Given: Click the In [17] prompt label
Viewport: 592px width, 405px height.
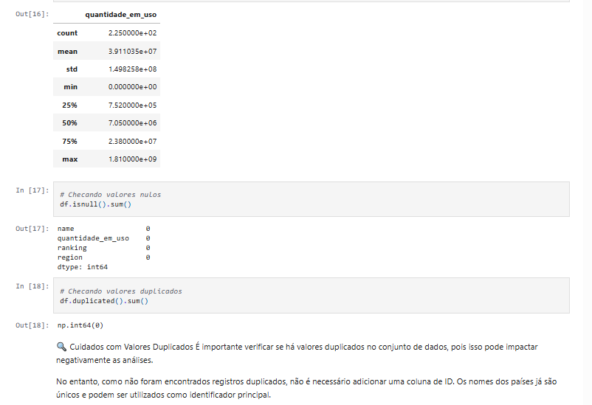Looking at the screenshot, I should tap(32, 190).
